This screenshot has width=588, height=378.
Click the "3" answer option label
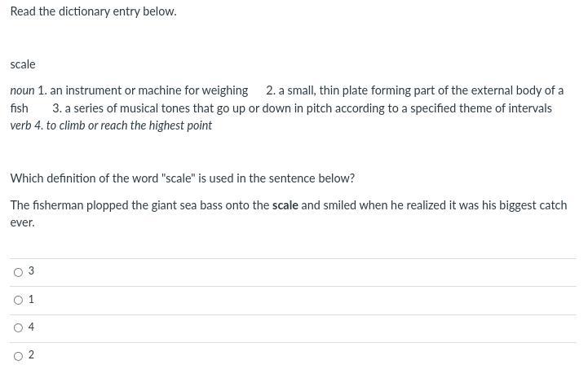coord(31,270)
